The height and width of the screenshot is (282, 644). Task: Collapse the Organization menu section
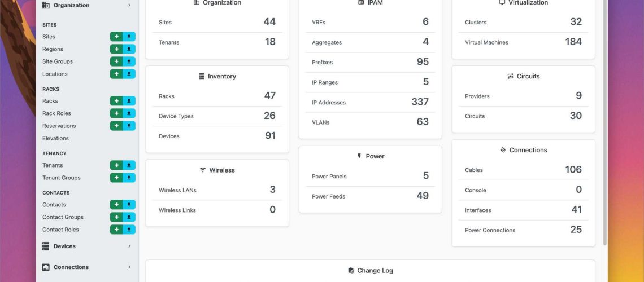click(x=86, y=5)
